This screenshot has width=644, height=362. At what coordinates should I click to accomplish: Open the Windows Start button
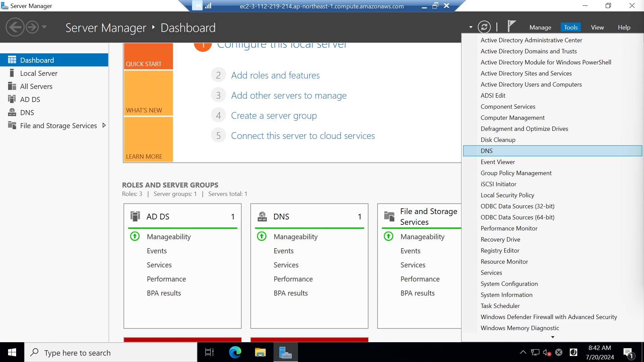tap(12, 352)
